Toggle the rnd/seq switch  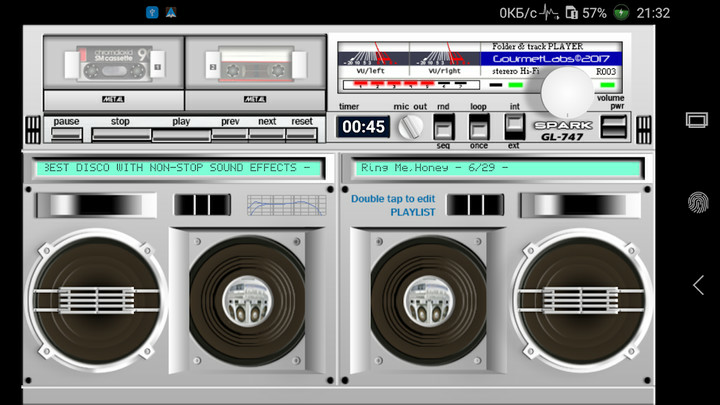pyautogui.click(x=444, y=126)
